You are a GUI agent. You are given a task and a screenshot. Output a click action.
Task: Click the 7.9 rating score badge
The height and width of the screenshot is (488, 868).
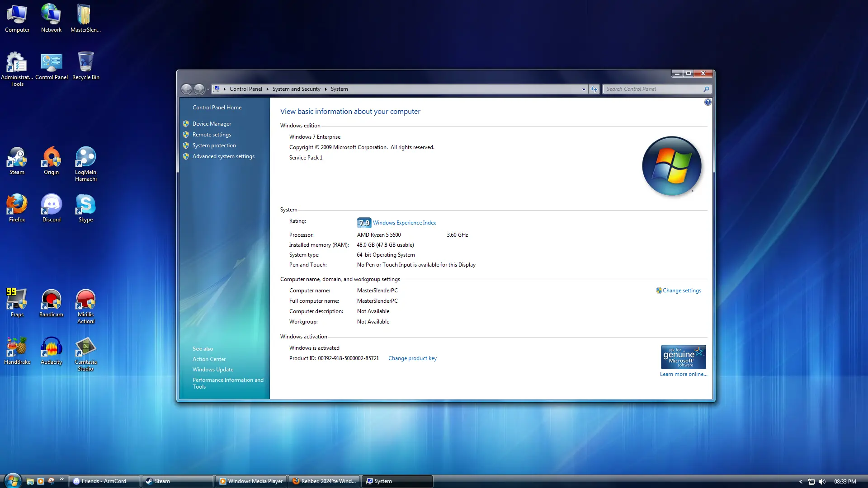364,223
